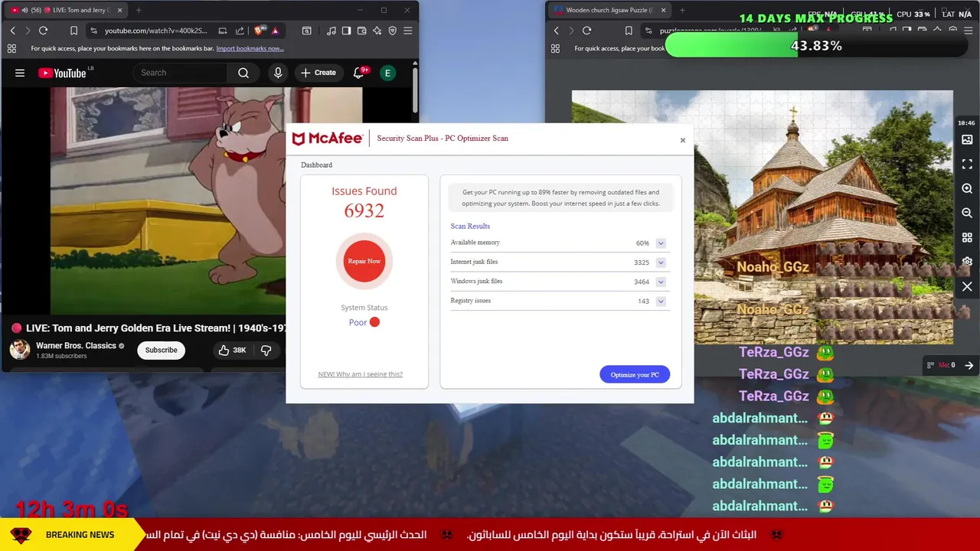Open Leo AI sparkle icon

(x=377, y=31)
